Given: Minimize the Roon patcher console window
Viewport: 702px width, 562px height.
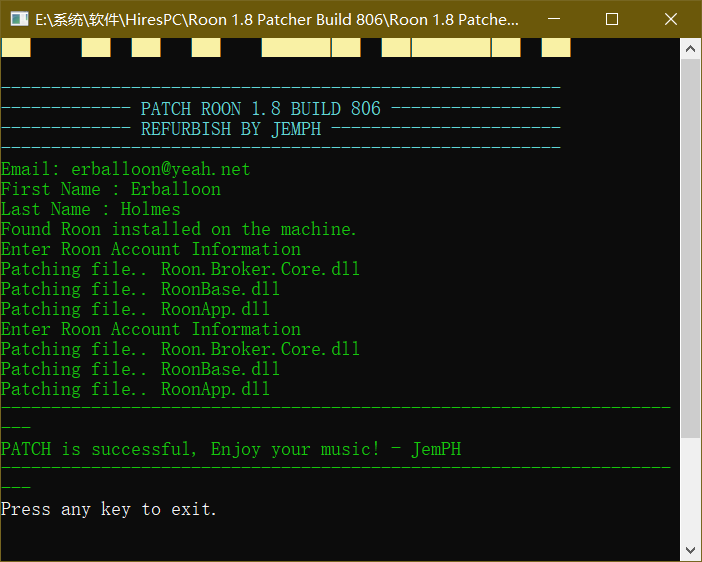Looking at the screenshot, I should click(x=564, y=19).
